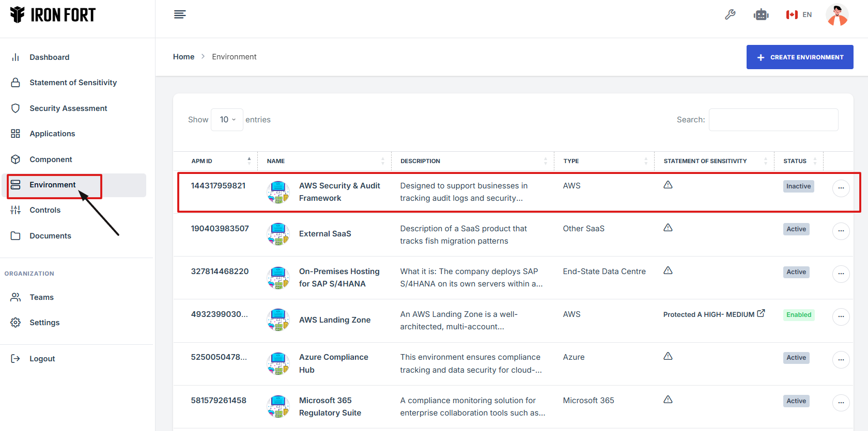The height and width of the screenshot is (431, 868).
Task: Open the wrench tools icon
Action: [x=730, y=14]
